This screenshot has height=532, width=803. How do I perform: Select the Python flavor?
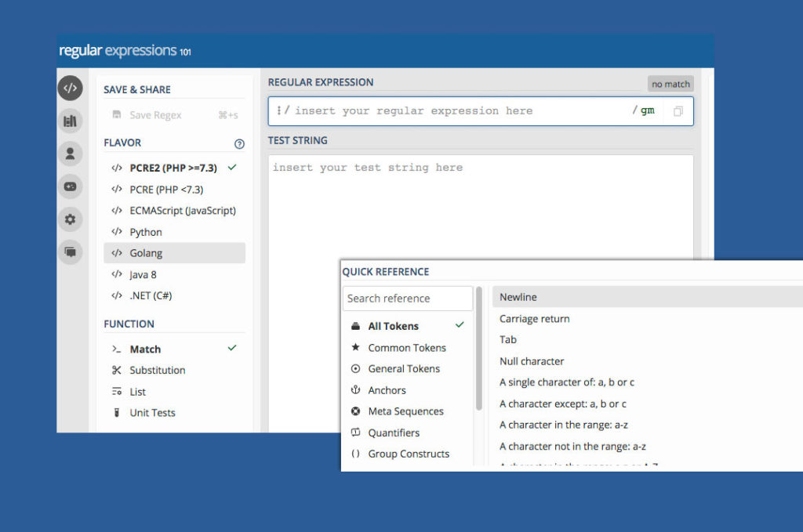coord(146,232)
